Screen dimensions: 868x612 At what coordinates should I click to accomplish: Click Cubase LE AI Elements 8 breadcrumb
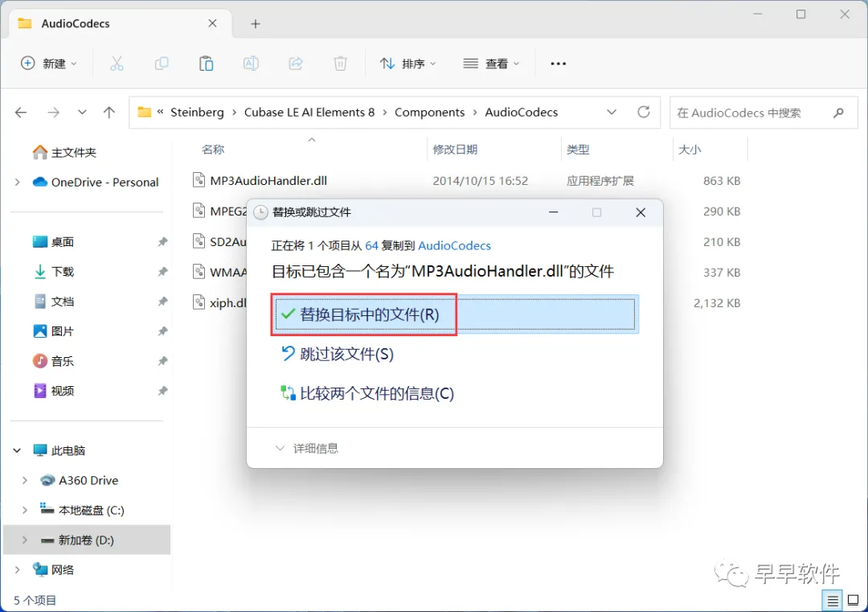309,113
